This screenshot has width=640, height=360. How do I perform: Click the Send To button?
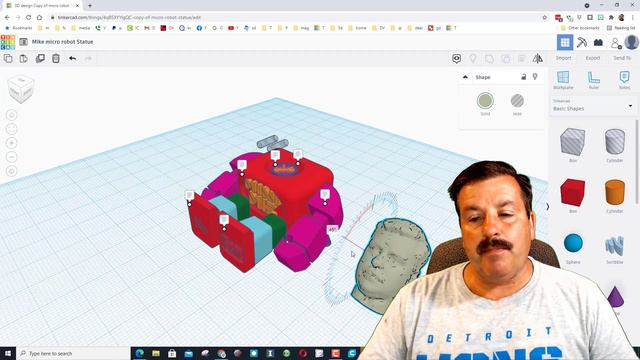(x=622, y=58)
